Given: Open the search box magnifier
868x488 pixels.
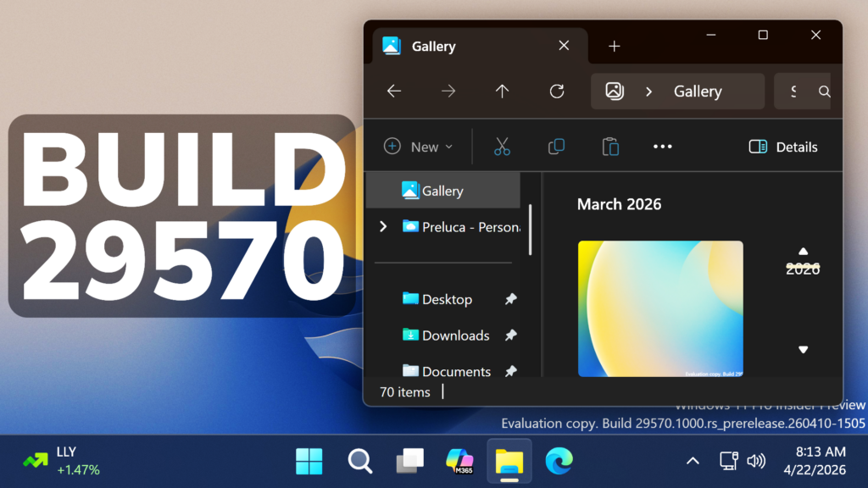Looking at the screenshot, I should coord(824,91).
